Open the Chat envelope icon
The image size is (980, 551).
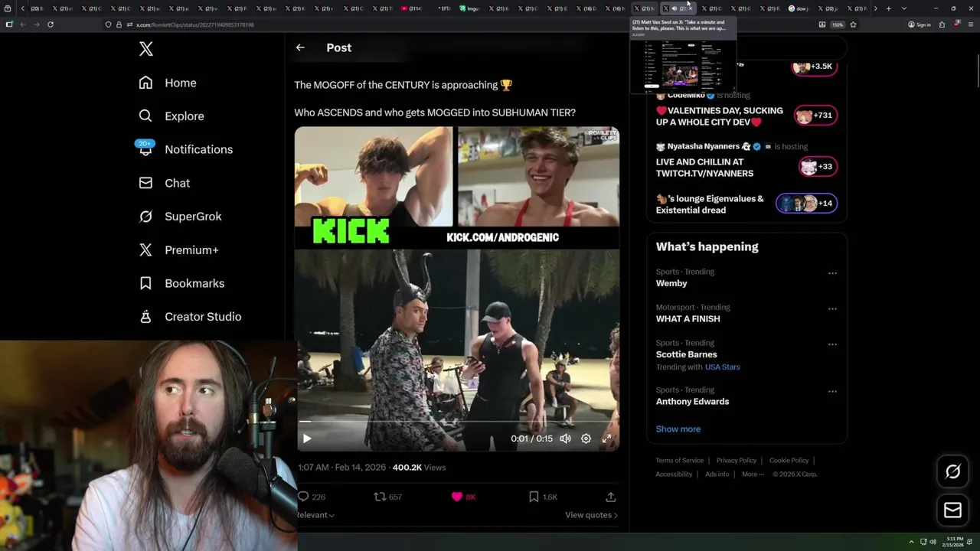145,183
